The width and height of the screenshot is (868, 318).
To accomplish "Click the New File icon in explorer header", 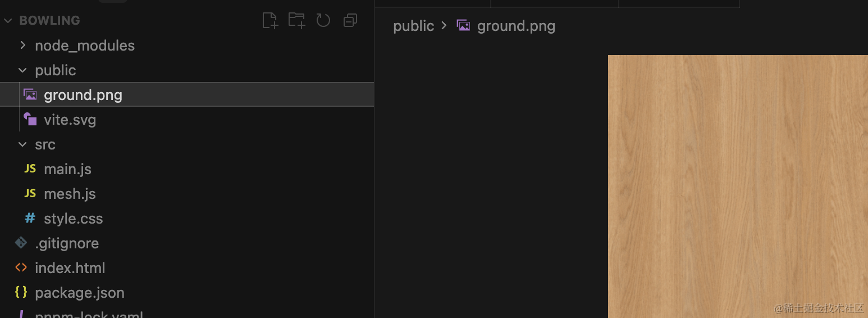I will (270, 21).
